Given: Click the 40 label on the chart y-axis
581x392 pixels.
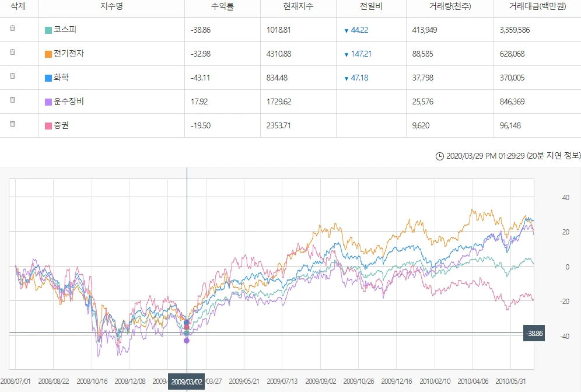Looking at the screenshot, I should coord(566,198).
